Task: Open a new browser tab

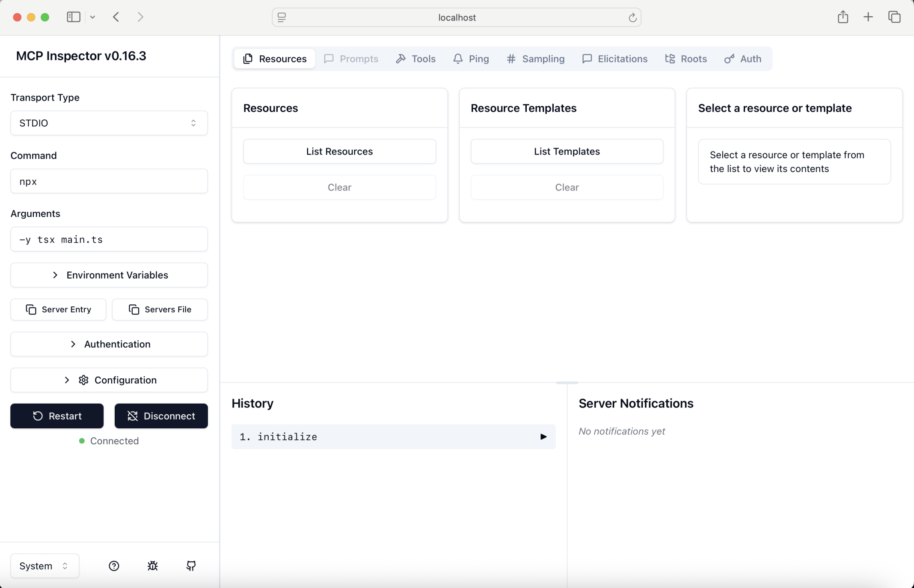Action: (x=868, y=17)
